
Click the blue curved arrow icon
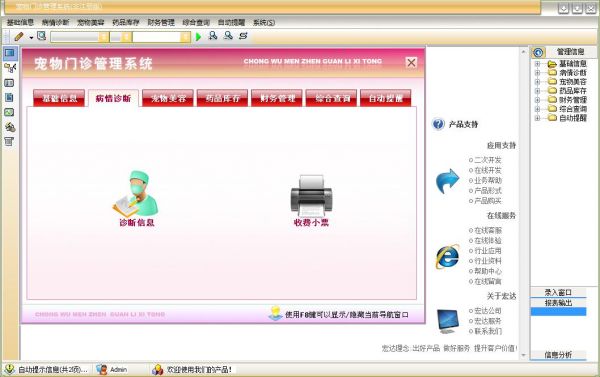(447, 181)
